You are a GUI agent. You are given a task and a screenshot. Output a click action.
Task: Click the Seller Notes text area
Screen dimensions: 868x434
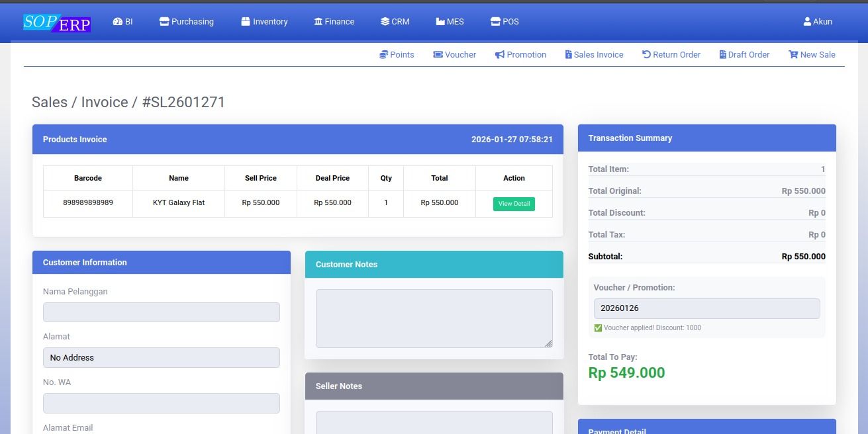pyautogui.click(x=434, y=422)
